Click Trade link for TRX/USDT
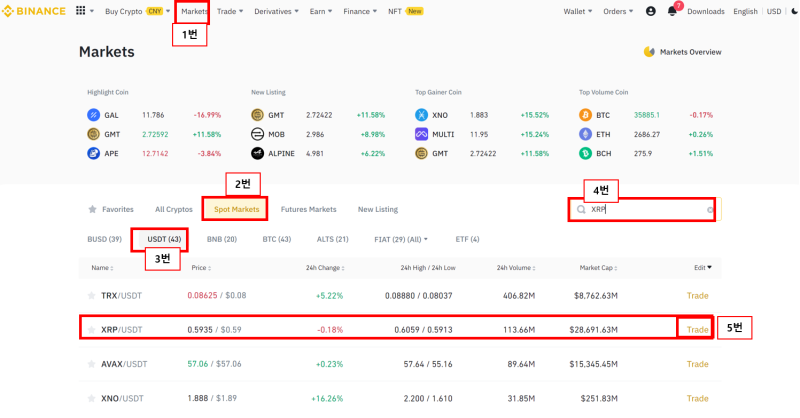Viewport: 800px width, 418px height. (697, 296)
